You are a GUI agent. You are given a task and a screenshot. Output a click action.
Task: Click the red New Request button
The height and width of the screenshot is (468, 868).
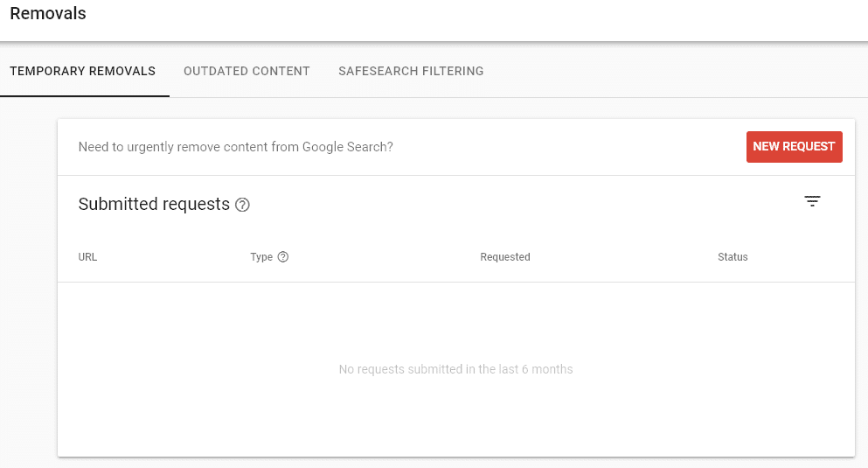[794, 147]
